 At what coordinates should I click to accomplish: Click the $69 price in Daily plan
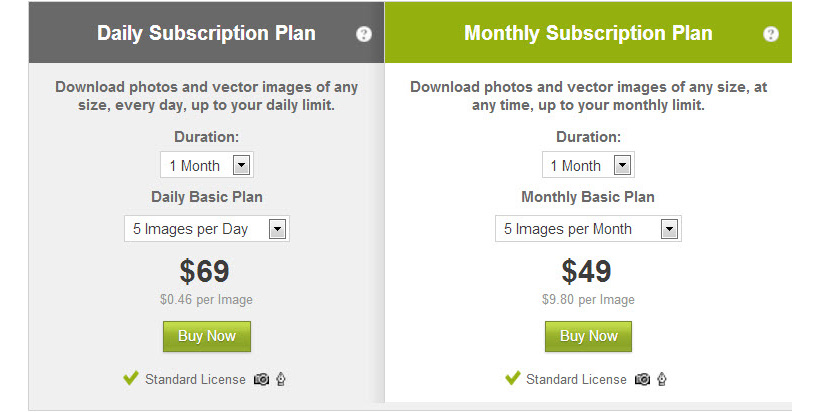click(205, 272)
